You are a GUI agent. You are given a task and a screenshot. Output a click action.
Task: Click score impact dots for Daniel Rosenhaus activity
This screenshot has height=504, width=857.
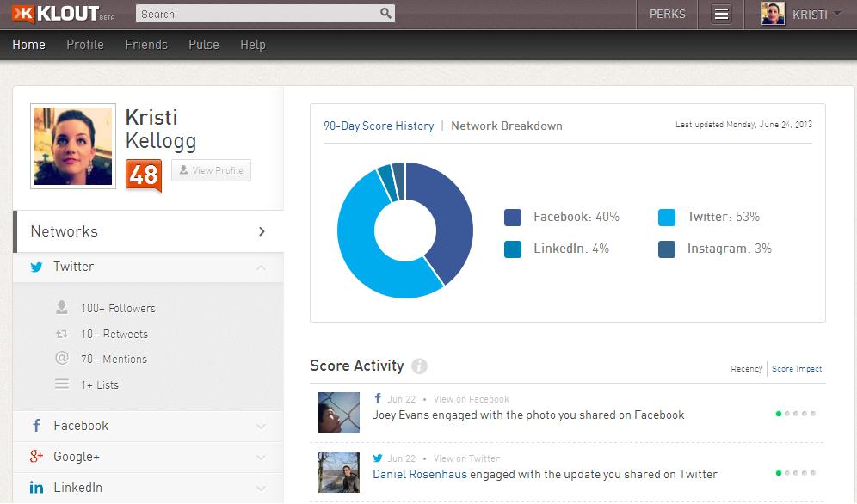[x=795, y=473]
